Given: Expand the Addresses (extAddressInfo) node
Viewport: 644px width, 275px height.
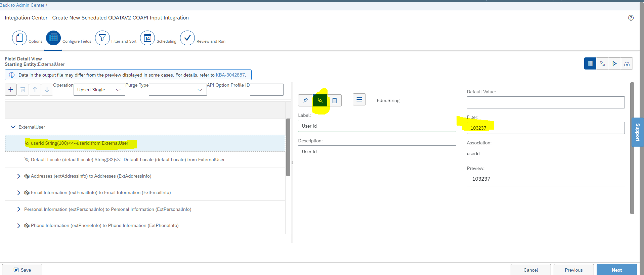Looking at the screenshot, I should (18, 176).
